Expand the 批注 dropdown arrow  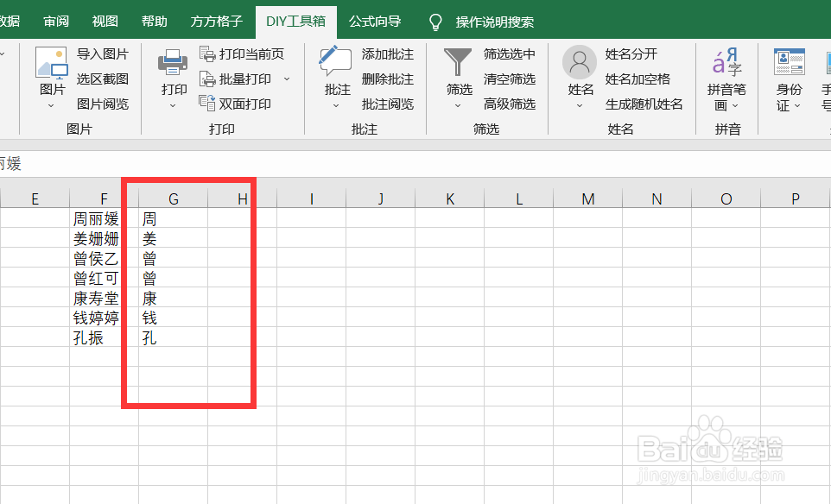click(x=336, y=106)
